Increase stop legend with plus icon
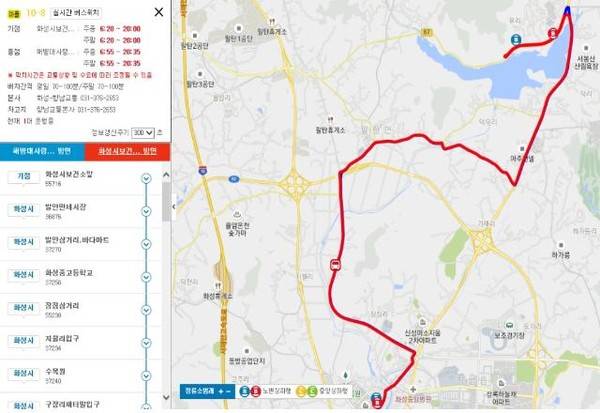The height and width of the screenshot is (413, 600). (220, 391)
